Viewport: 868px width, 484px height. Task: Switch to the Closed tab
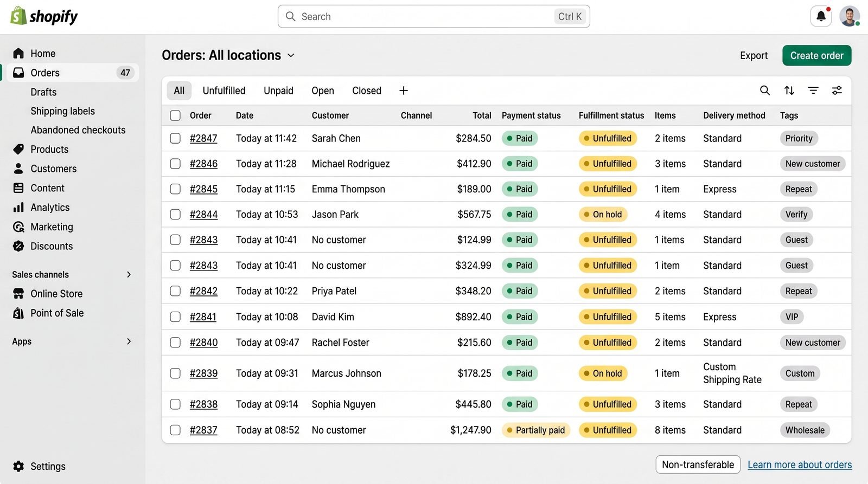click(x=367, y=91)
